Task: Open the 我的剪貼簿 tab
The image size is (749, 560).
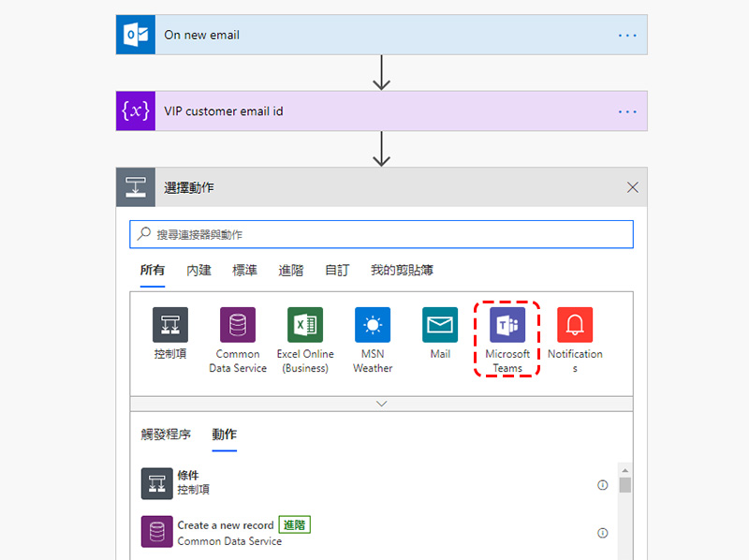Action: point(402,271)
